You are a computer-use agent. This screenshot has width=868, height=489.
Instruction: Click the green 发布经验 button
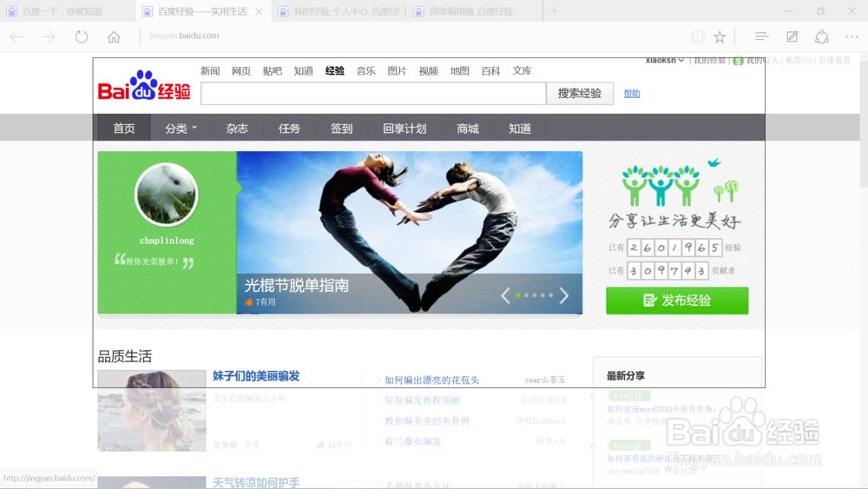677,301
